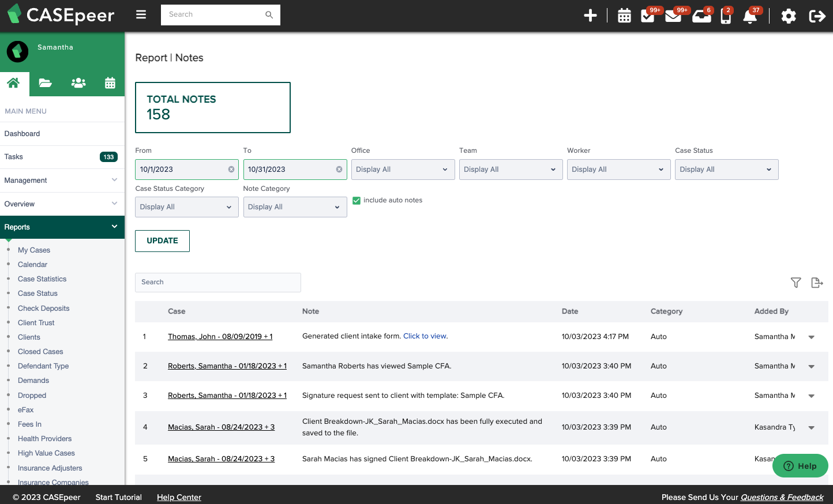Open the Office dropdown
The image size is (833, 504).
click(402, 170)
